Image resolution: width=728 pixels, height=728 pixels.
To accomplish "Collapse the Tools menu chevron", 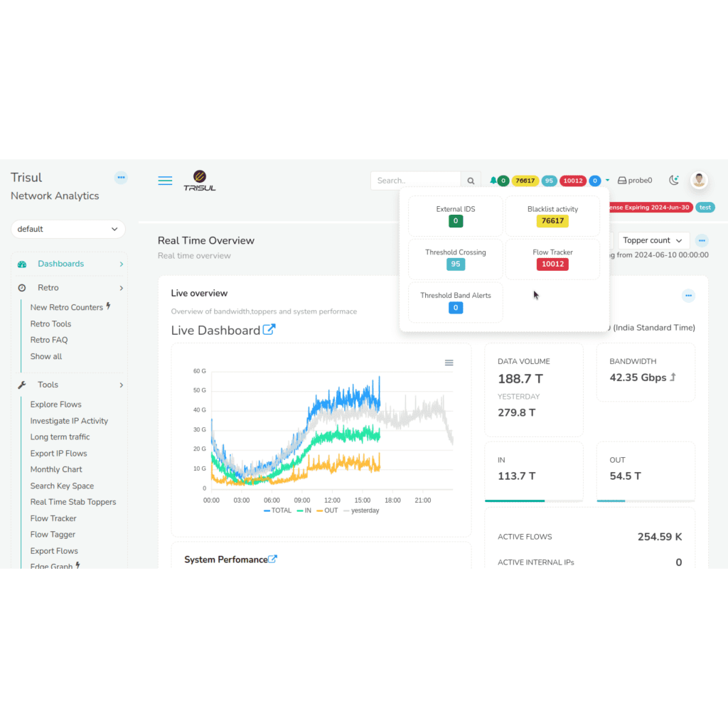I will point(121,385).
